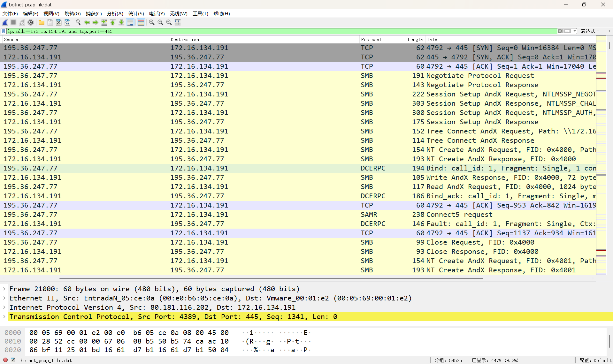Find a packet with the magnifier icon

tap(78, 22)
